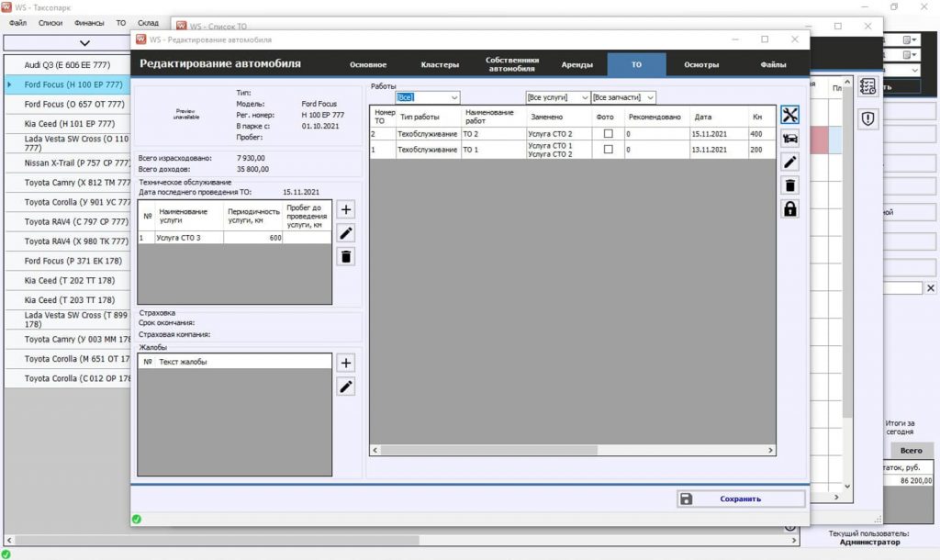Click the Тип работы column header
Screen dimensions: 940x560
point(429,117)
